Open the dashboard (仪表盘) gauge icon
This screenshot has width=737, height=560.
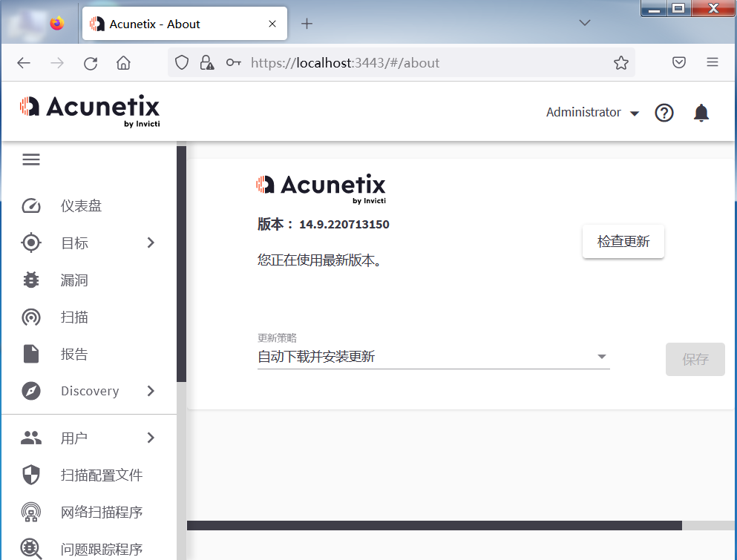point(31,205)
